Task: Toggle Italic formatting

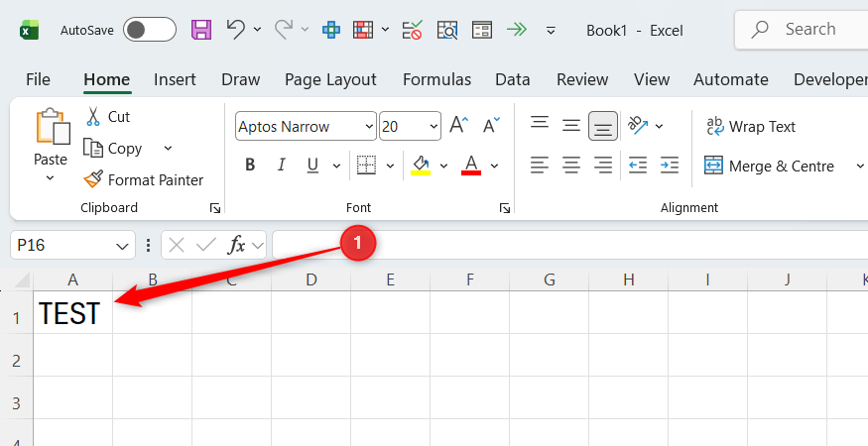Action: click(x=281, y=165)
